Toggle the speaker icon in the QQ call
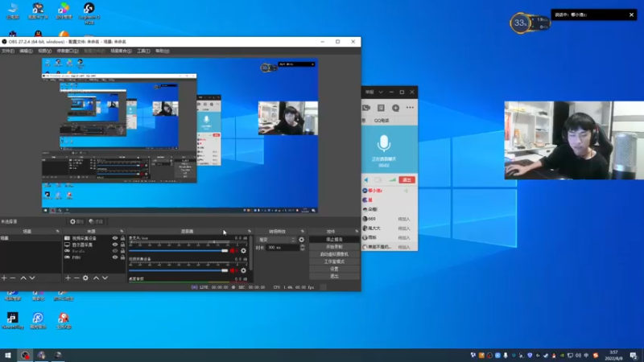The height and width of the screenshot is (362, 644). 366,179
